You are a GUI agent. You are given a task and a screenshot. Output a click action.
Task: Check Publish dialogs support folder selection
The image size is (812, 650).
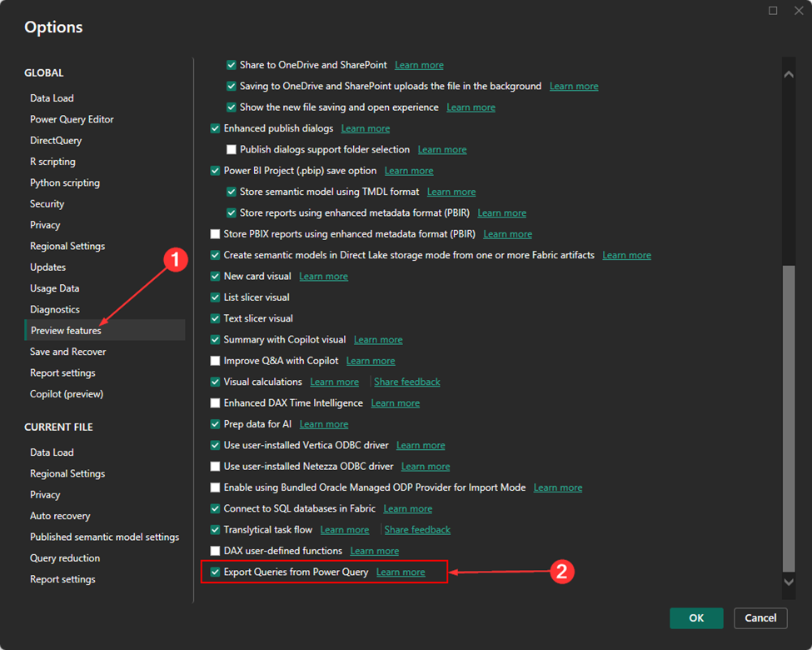point(232,150)
